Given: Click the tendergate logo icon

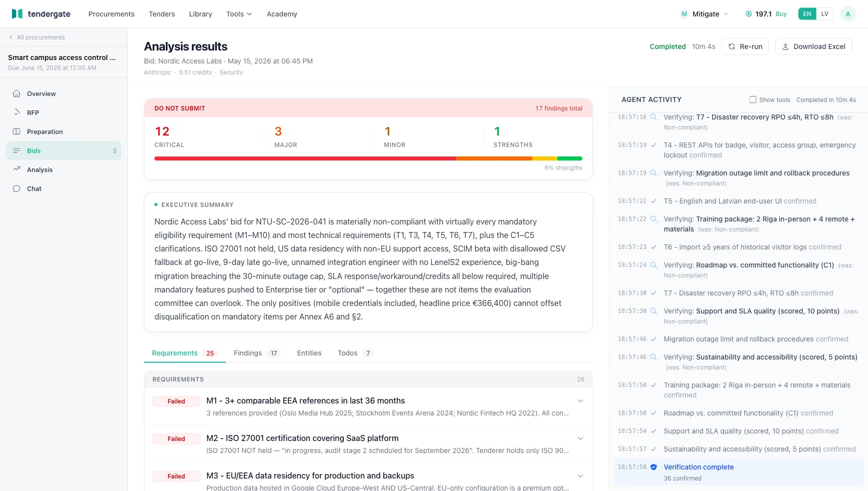Looking at the screenshot, I should (17, 14).
